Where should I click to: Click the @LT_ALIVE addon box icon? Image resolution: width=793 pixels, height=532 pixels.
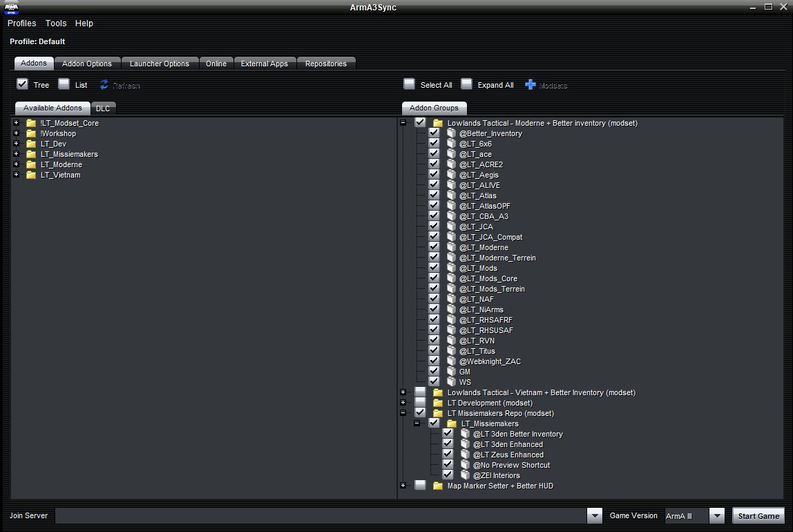pyautogui.click(x=452, y=185)
